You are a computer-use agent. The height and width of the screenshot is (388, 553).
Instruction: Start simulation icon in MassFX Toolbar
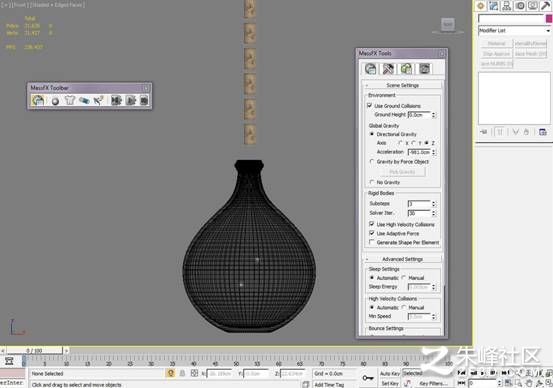[x=130, y=101]
